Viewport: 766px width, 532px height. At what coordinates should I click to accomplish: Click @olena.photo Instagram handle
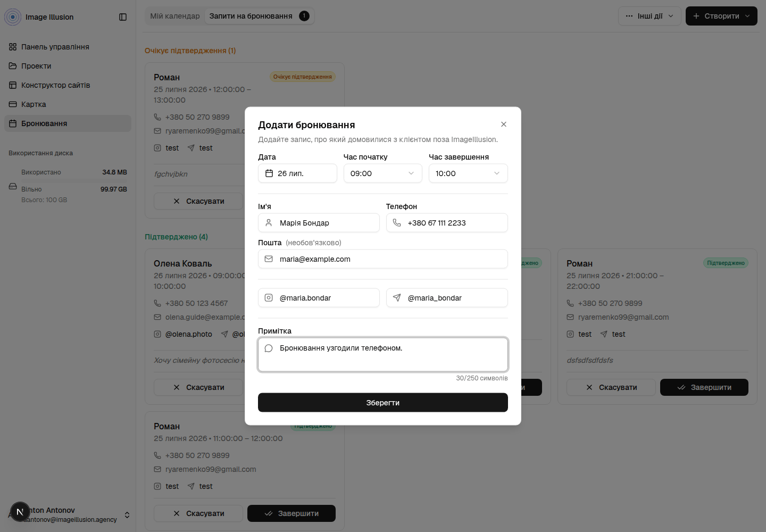pos(189,334)
